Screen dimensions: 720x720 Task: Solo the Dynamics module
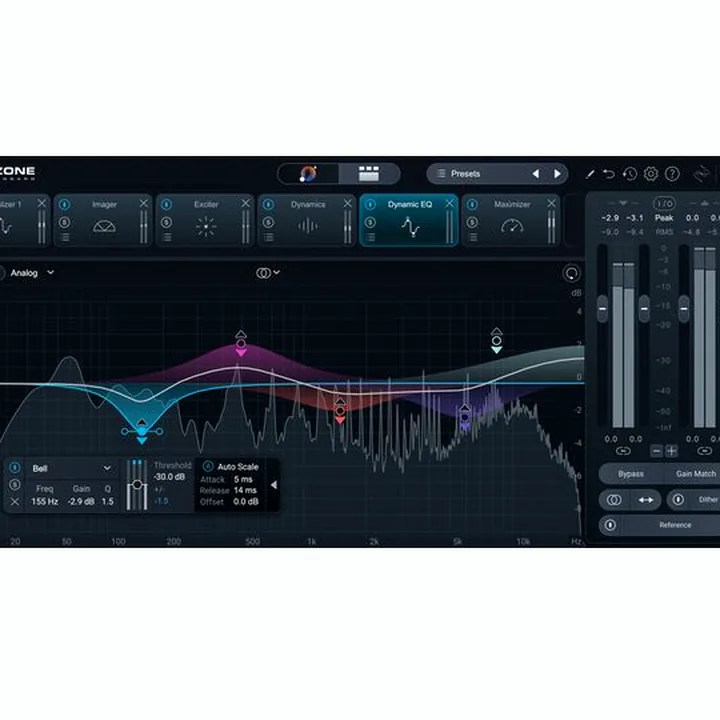tap(268, 222)
